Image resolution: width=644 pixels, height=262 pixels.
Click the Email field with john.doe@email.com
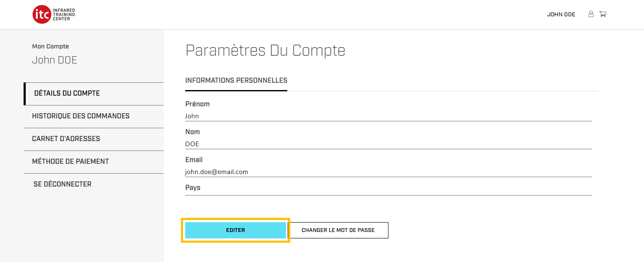pyautogui.click(x=388, y=172)
